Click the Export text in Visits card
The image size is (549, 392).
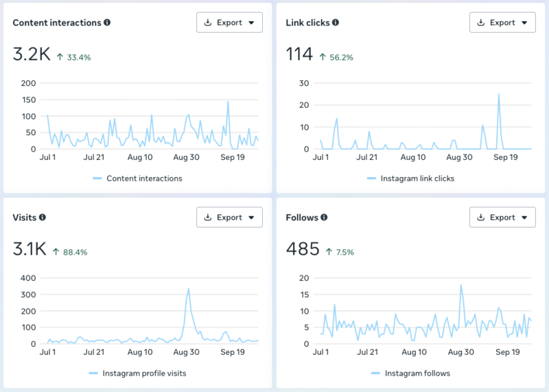[229, 218]
